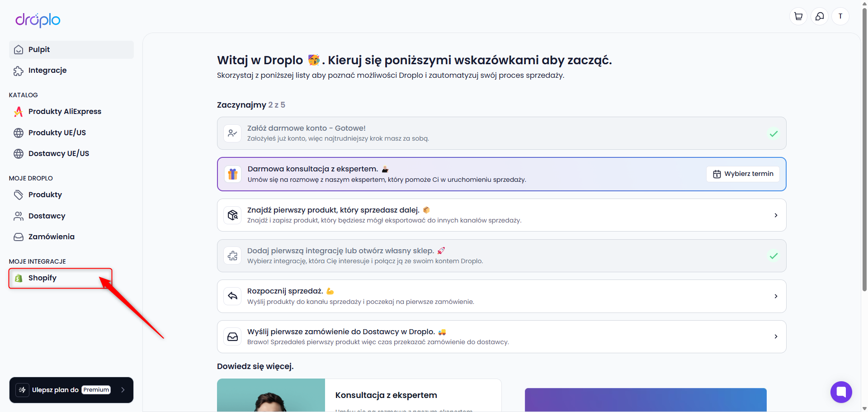The image size is (868, 412).
Task: Click the inbox icon beside Zamówienia
Action: 19,237
